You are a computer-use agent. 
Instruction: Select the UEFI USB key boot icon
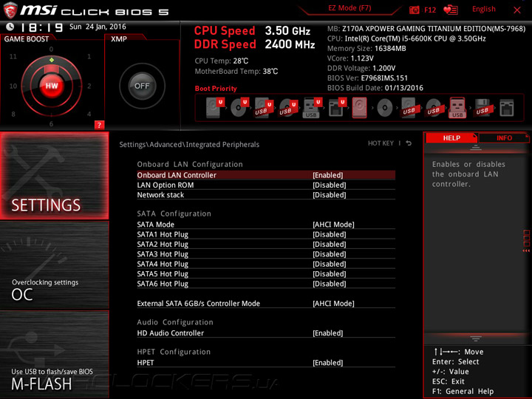point(312,108)
